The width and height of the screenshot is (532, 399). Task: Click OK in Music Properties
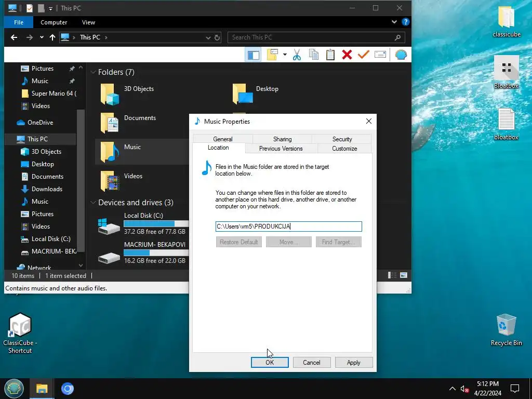click(x=270, y=362)
